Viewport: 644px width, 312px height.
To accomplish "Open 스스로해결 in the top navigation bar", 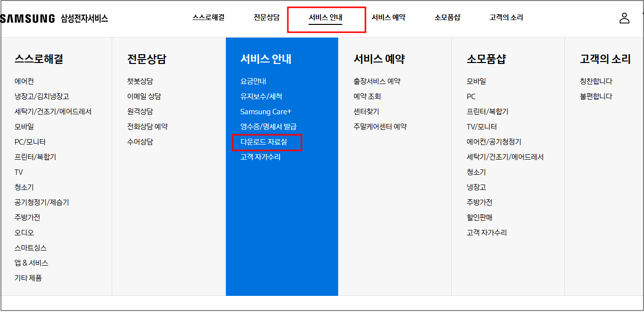I will pyautogui.click(x=208, y=18).
